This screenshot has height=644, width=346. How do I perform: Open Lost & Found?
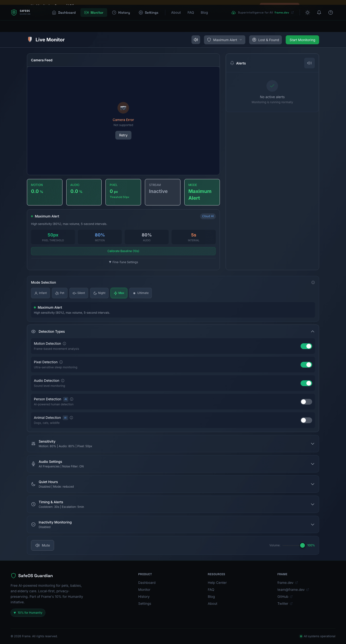click(265, 40)
